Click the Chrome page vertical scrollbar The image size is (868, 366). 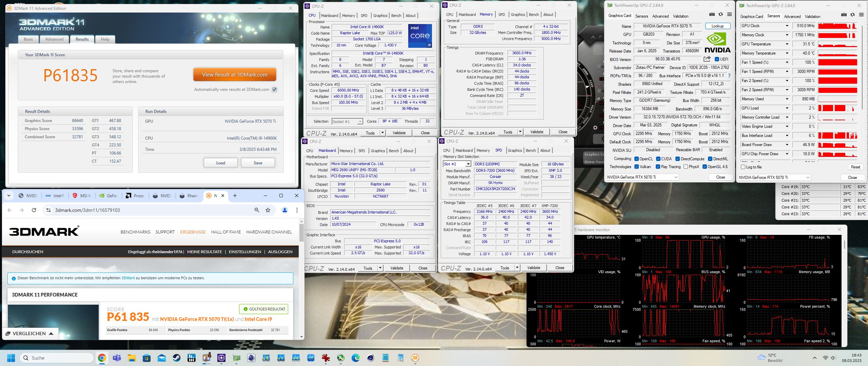301,232
